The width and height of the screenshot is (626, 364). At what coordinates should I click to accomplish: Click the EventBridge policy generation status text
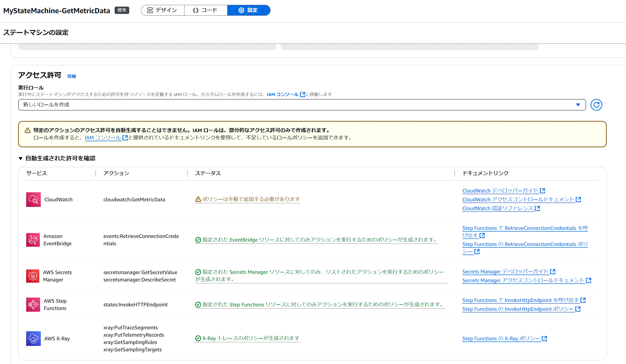(x=321, y=240)
